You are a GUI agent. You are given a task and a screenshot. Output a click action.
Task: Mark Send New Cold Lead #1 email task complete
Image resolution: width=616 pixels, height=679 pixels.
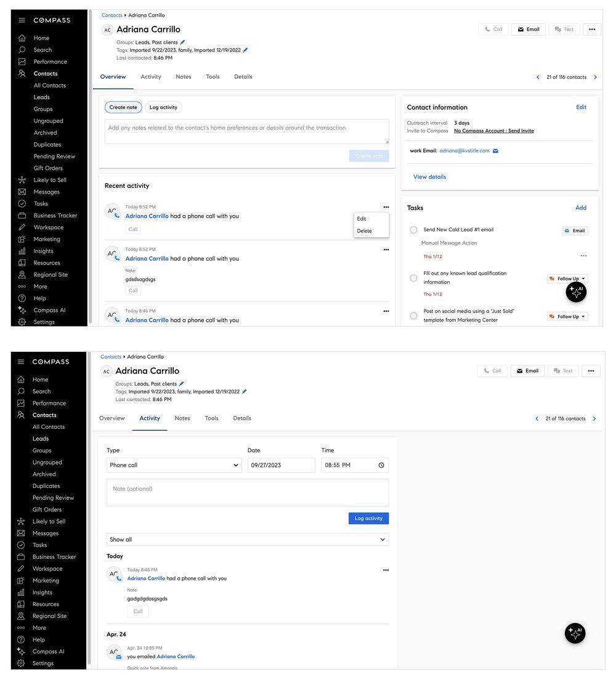tap(413, 230)
